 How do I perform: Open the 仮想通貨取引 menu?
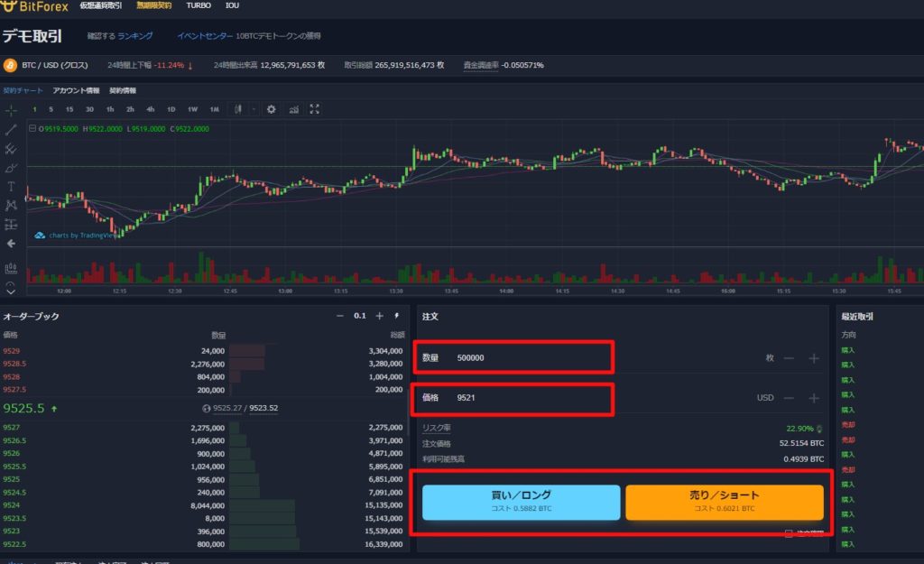coord(101,5)
